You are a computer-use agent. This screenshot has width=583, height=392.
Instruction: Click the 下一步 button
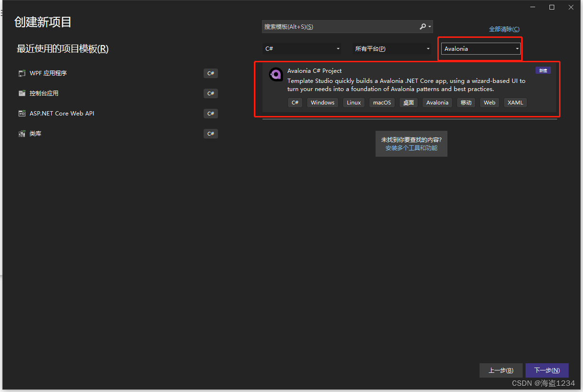tap(547, 370)
